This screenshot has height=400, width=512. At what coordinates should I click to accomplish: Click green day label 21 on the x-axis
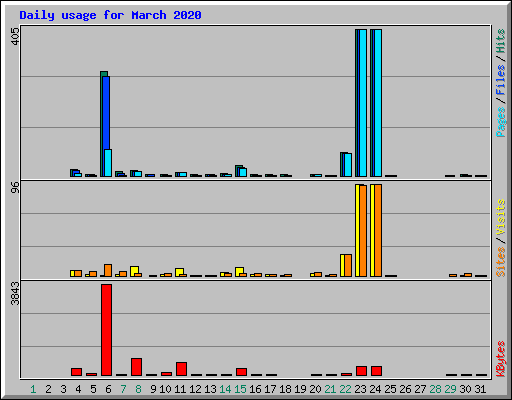(x=330, y=389)
